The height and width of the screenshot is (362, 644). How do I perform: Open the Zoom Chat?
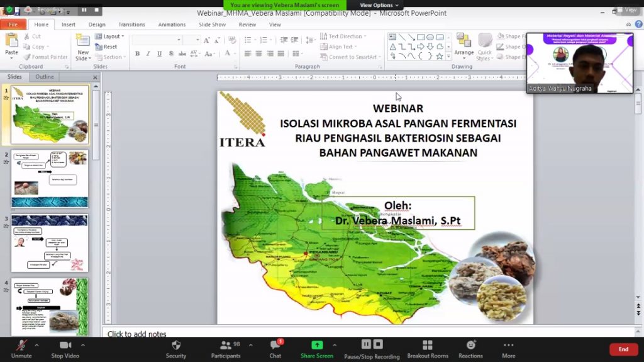point(275,349)
